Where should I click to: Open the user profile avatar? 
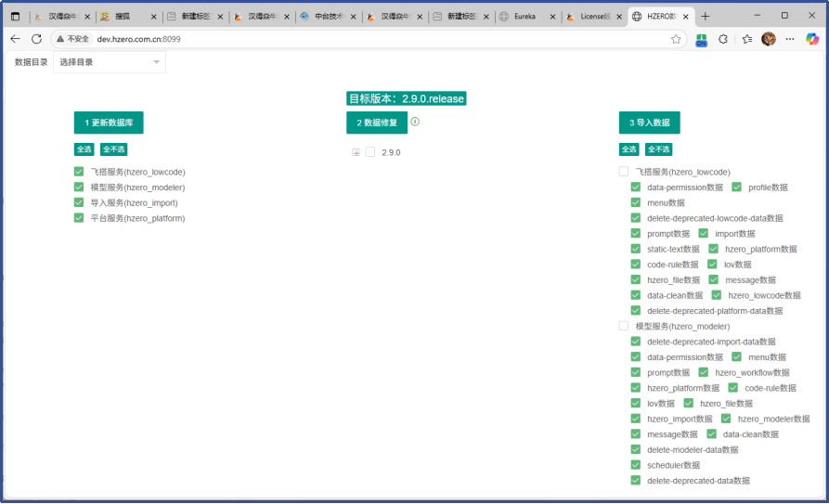tap(769, 39)
